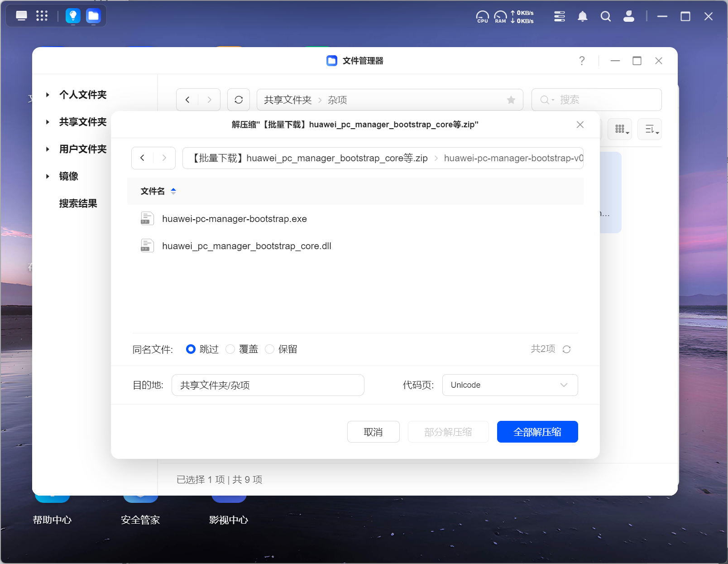The image size is (728, 564).
Task: Open the 代码页 Unicode dropdown
Action: pyautogui.click(x=510, y=385)
